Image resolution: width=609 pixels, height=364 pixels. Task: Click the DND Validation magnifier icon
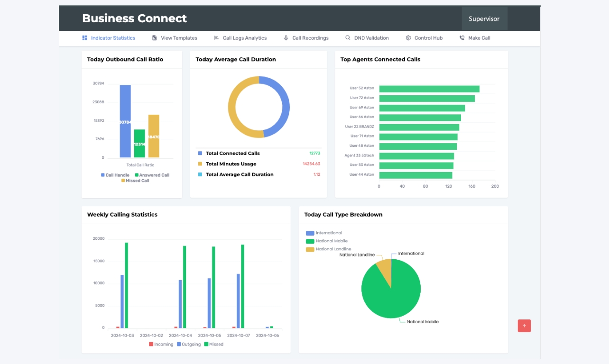(x=348, y=38)
